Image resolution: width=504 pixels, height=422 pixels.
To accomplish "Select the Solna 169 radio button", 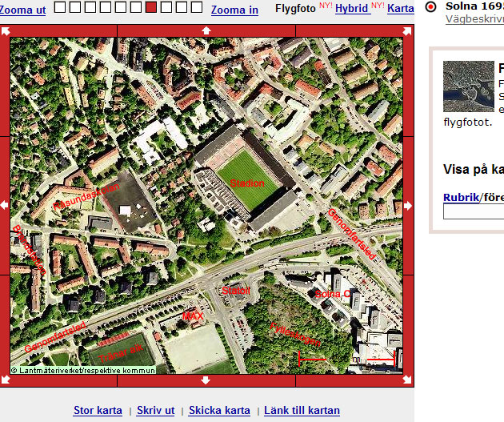I will [x=430, y=6].
